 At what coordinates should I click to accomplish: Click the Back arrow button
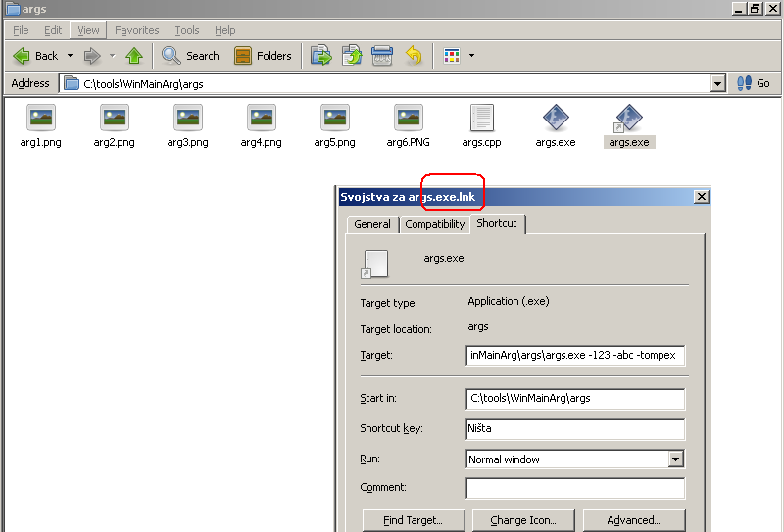35,56
